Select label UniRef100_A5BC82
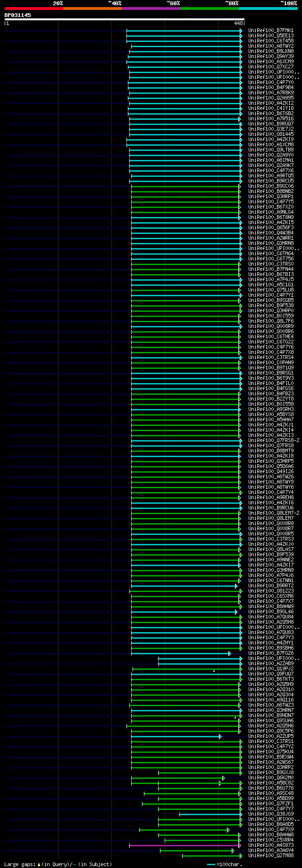Viewport: 302px width, 868px height. [x=271, y=783]
